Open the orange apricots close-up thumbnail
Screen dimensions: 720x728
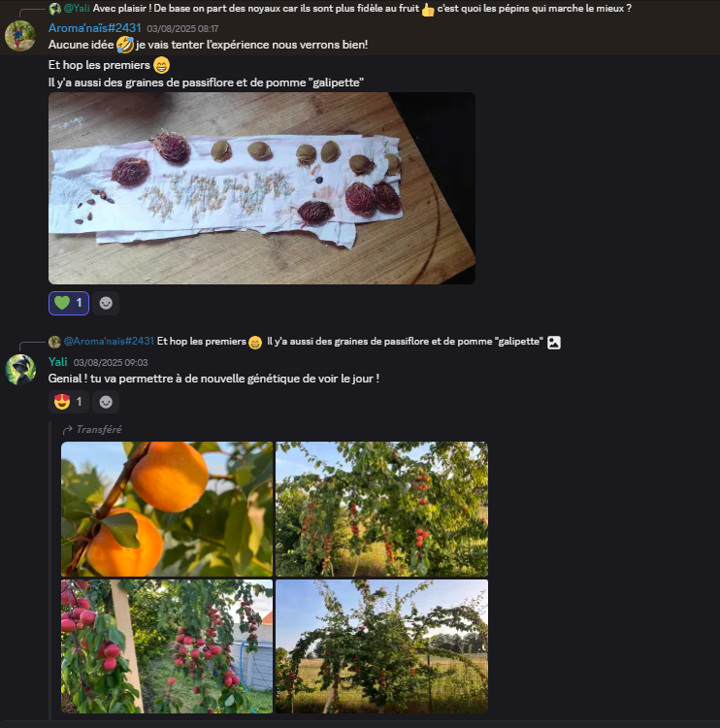[167, 509]
